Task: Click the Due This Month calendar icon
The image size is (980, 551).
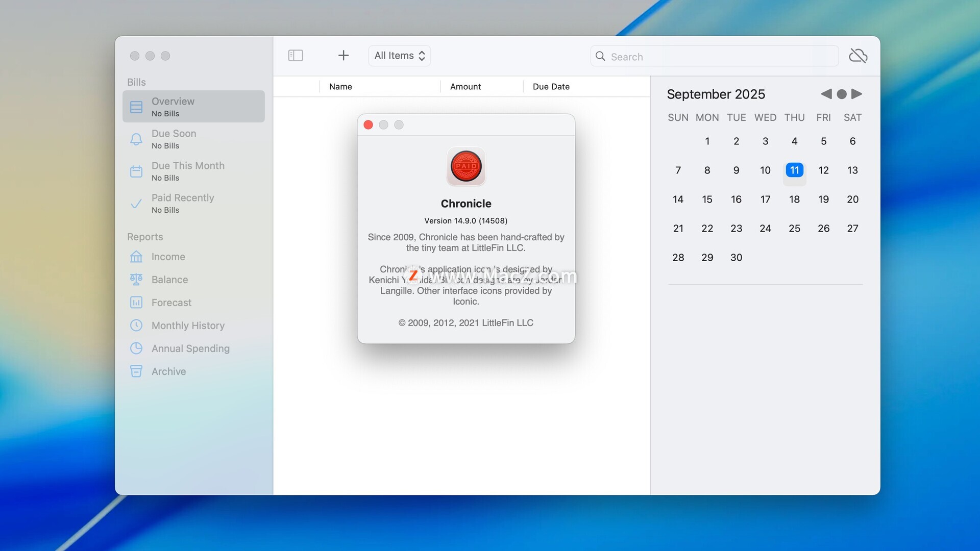Action: pyautogui.click(x=136, y=171)
